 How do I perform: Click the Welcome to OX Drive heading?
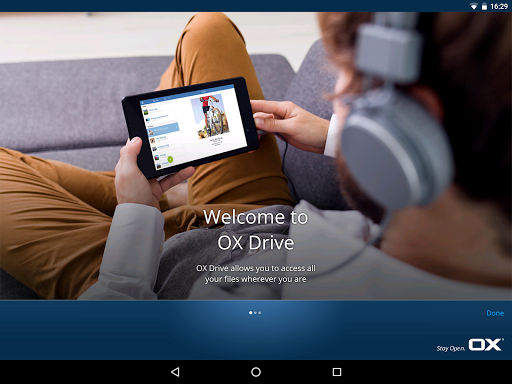256,230
